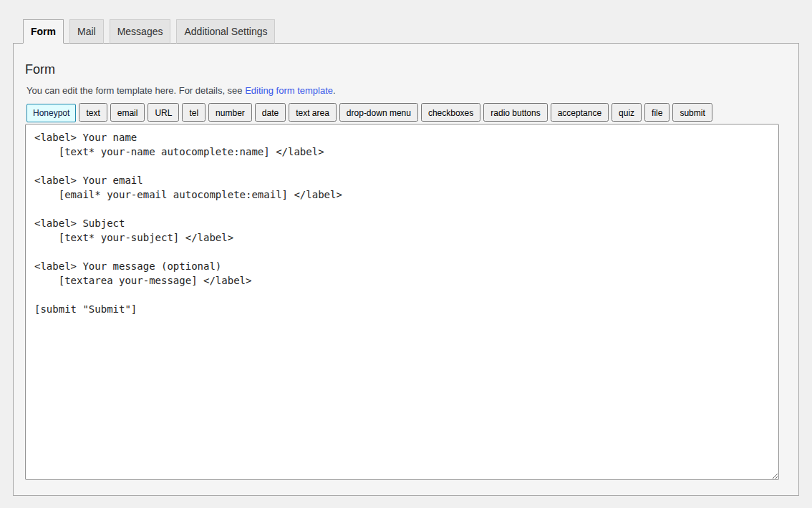Click the textarea resize handle corner
Viewport: 812px width, 508px height.
pos(775,476)
